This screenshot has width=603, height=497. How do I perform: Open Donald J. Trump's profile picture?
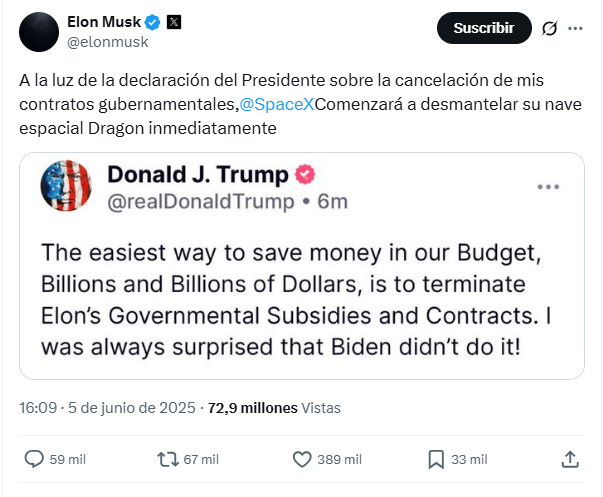tap(66, 185)
